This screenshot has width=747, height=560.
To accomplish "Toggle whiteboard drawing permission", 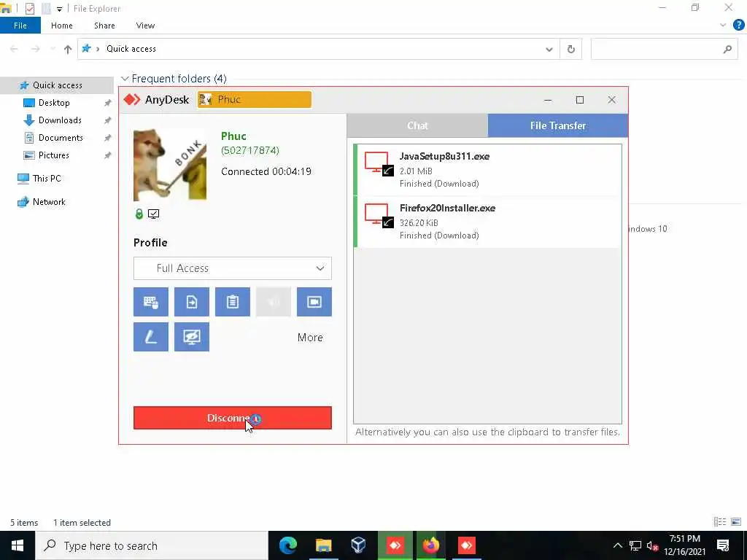I will pos(150,337).
